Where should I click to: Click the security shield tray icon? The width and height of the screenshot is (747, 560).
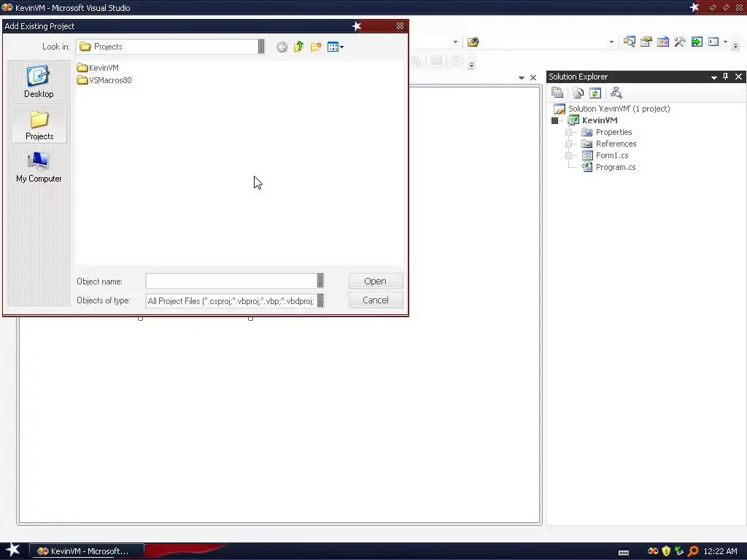(x=666, y=551)
